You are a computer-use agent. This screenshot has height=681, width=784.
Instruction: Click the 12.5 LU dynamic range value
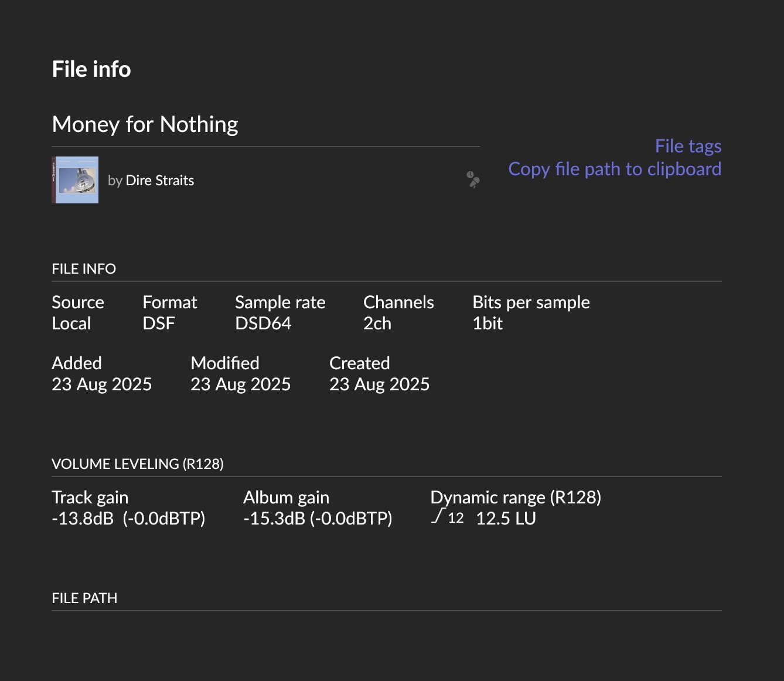[506, 519]
